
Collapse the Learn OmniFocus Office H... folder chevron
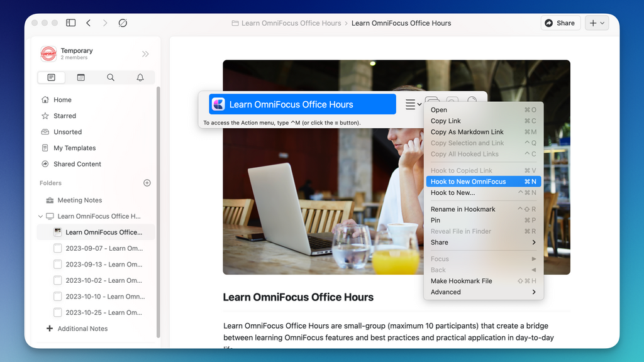click(40, 216)
